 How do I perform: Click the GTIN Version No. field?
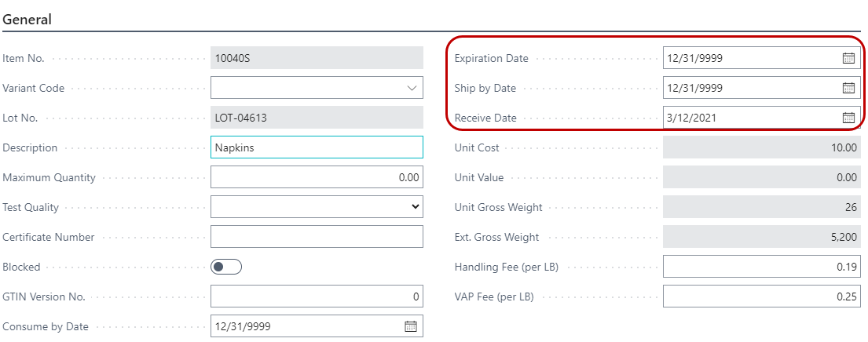pyautogui.click(x=317, y=297)
